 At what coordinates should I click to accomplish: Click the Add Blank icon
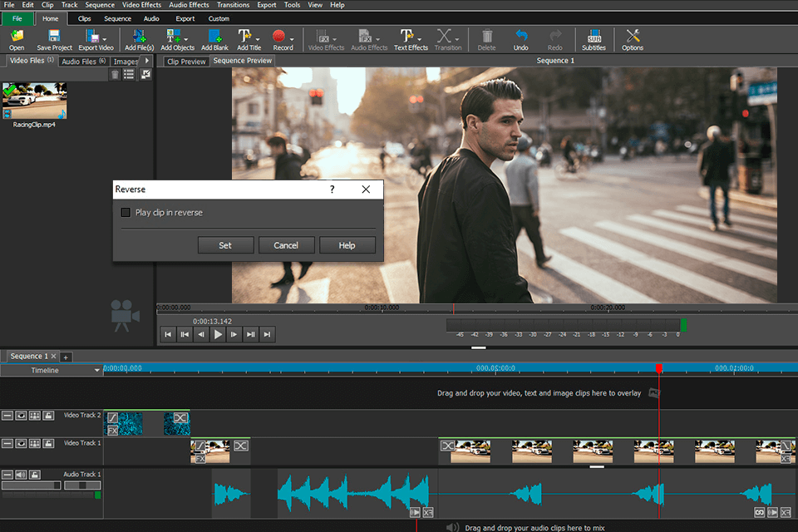point(214,37)
